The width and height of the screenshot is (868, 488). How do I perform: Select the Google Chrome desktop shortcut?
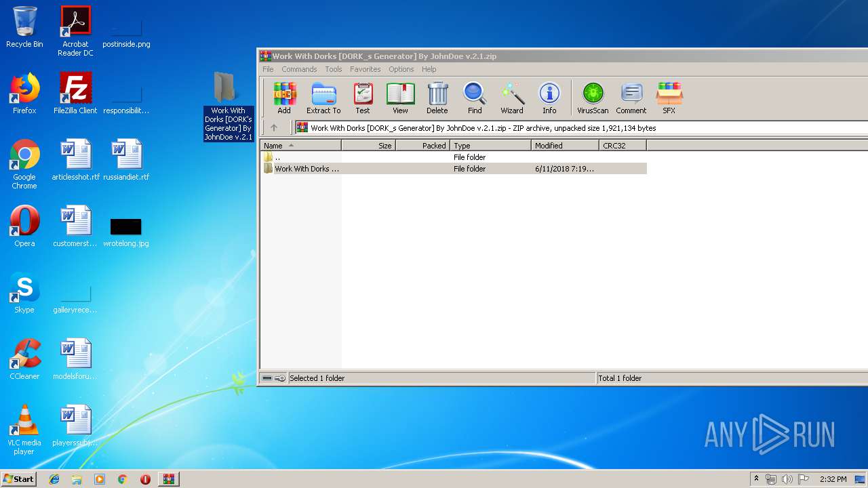tap(24, 165)
